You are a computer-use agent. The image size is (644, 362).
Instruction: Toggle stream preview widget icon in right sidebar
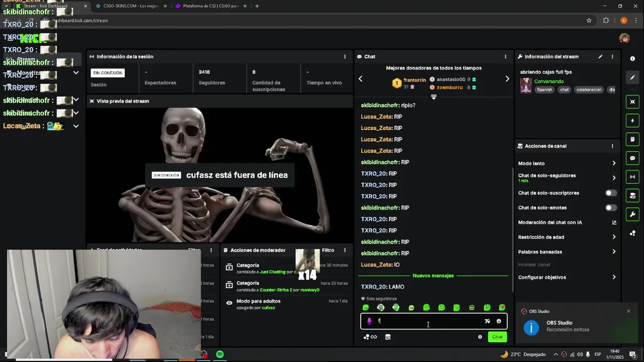(x=632, y=102)
